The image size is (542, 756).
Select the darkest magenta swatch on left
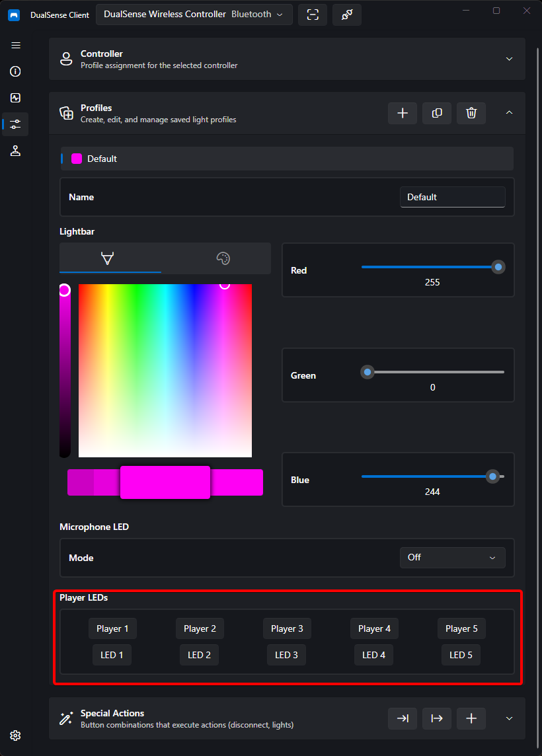click(x=81, y=482)
